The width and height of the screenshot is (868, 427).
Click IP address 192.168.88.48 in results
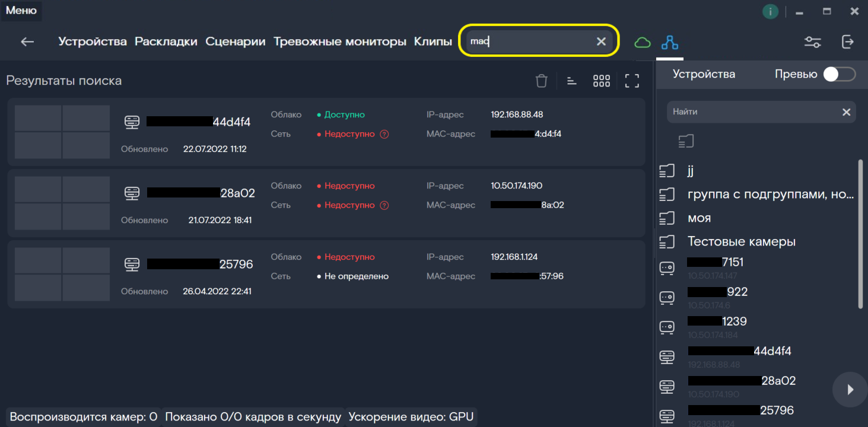pyautogui.click(x=517, y=114)
